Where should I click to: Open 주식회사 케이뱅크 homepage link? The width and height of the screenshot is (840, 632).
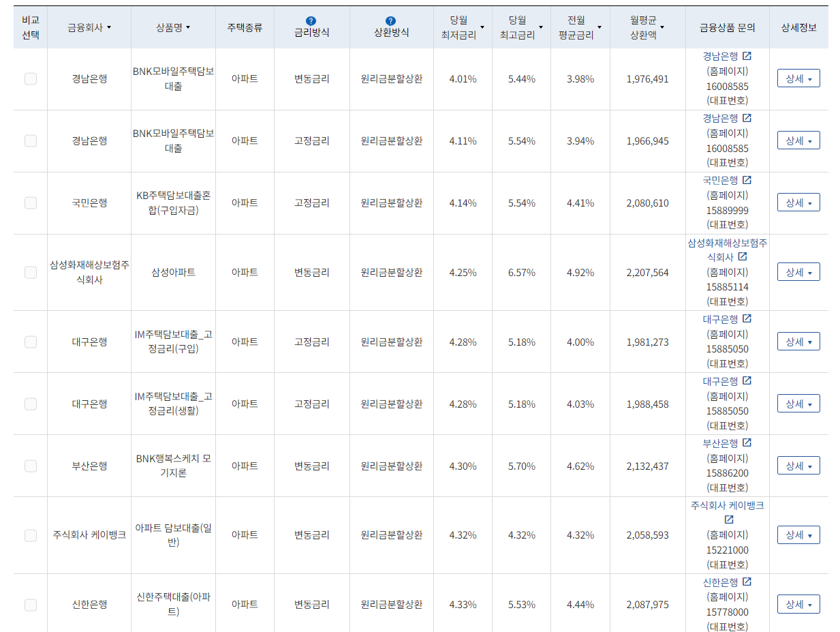pos(727,505)
